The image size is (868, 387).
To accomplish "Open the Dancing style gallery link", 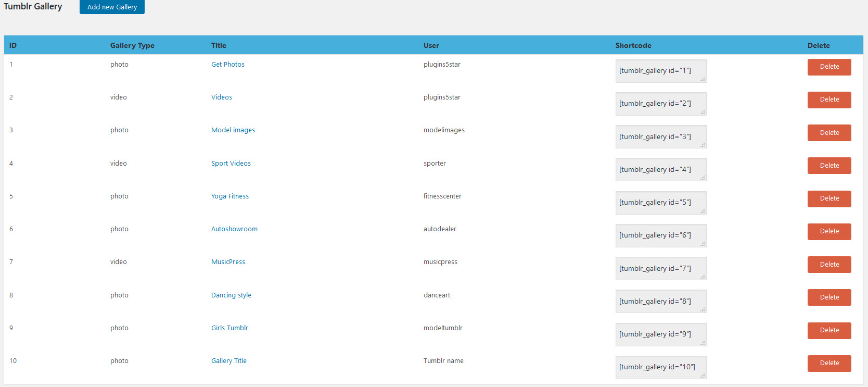I will tap(231, 295).
